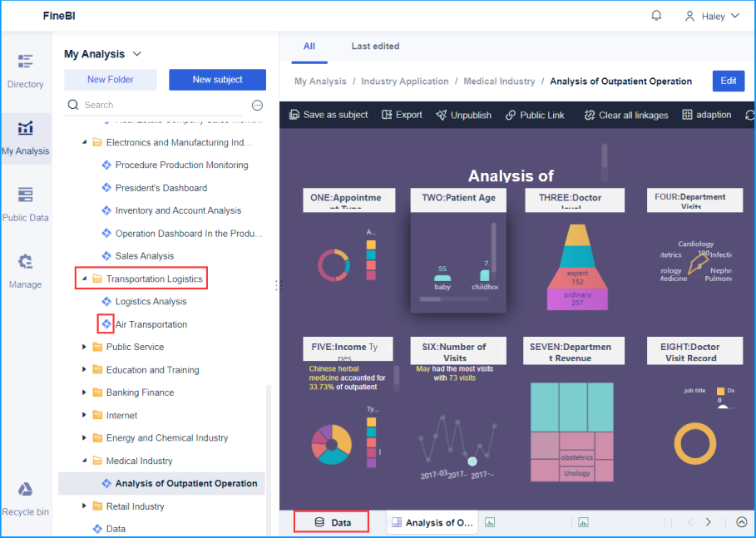Image resolution: width=756 pixels, height=538 pixels.
Task: Switch to the Analysis of O... tab
Action: pos(432,522)
